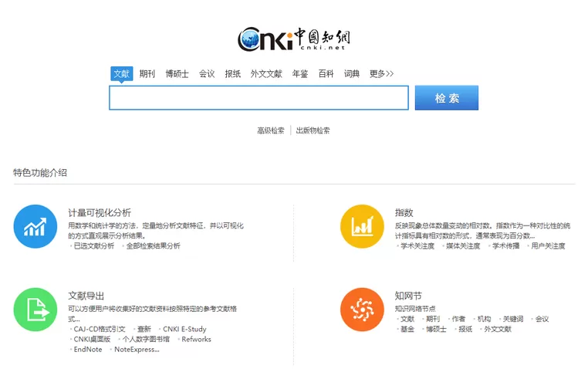Open the 出版物检索 link
Screen dimensions: 588x386
click(313, 130)
